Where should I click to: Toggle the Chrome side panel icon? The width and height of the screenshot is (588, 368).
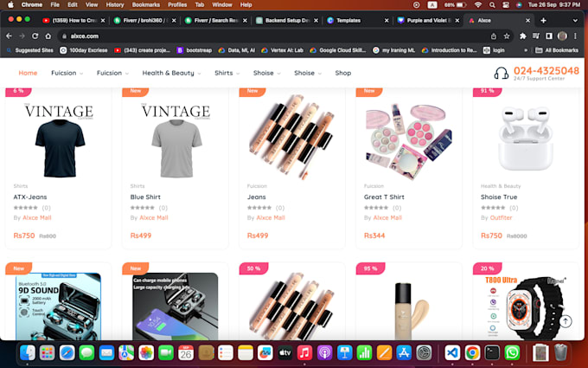(x=549, y=36)
